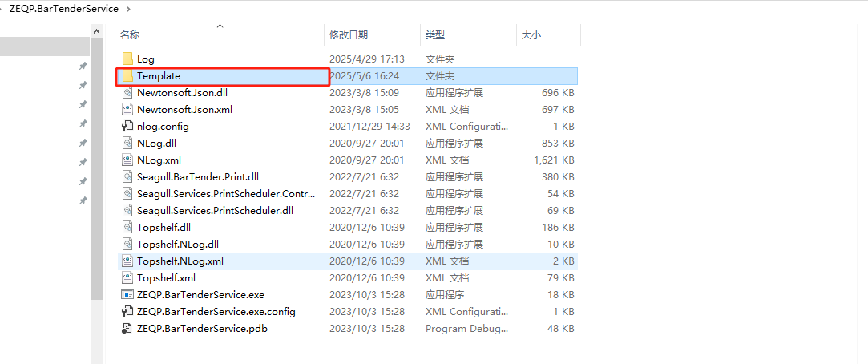The height and width of the screenshot is (364, 868).
Task: Select the Template folder icon
Action: tap(127, 76)
